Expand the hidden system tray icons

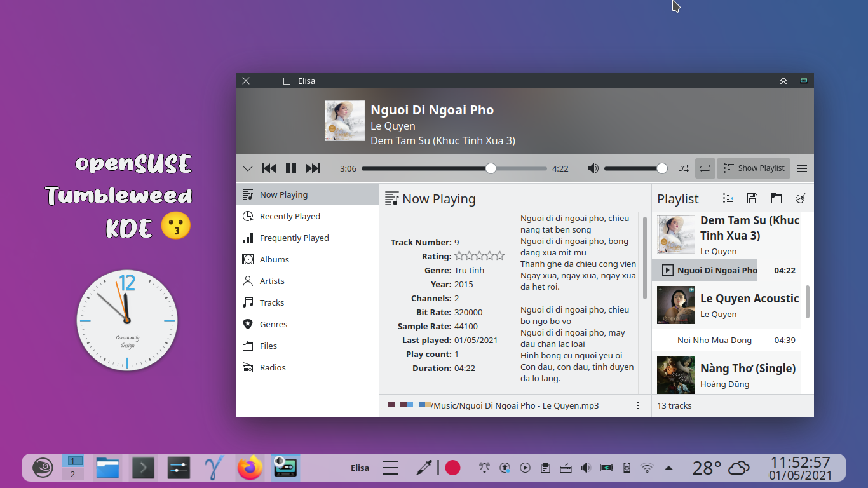pyautogui.click(x=668, y=468)
